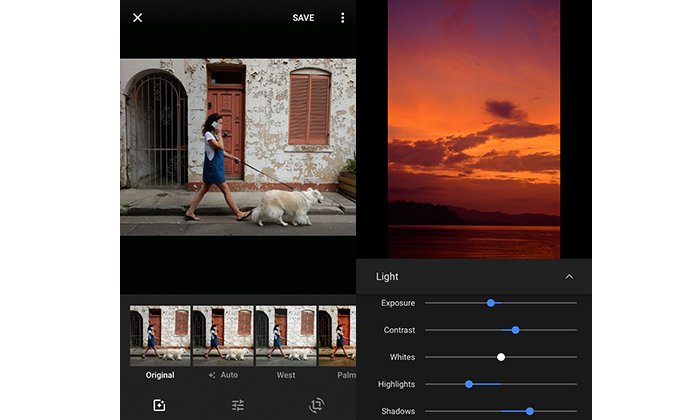Viewport: 700px width, 420px height.
Task: Tap the woman walking dog photo preview
Action: tap(238, 147)
